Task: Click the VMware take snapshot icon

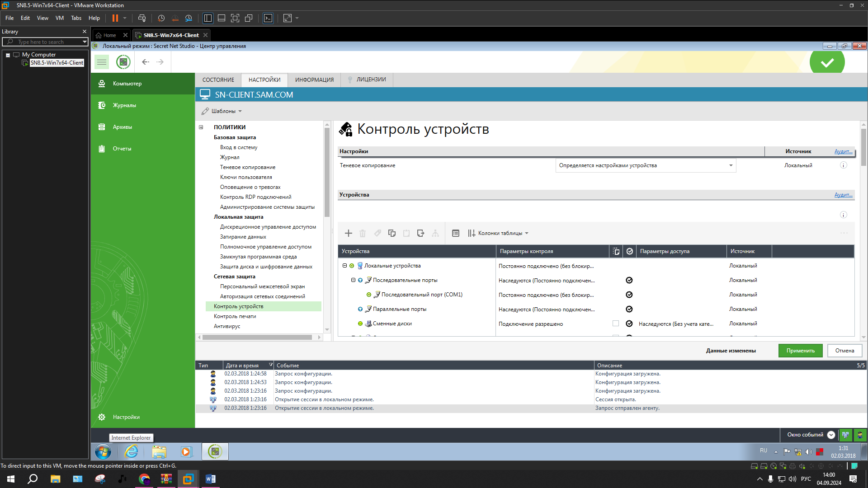Action: point(161,18)
